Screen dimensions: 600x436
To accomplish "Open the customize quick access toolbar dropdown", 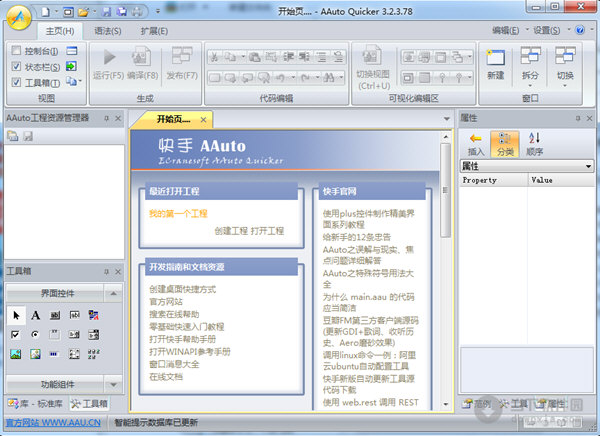I will [158, 11].
